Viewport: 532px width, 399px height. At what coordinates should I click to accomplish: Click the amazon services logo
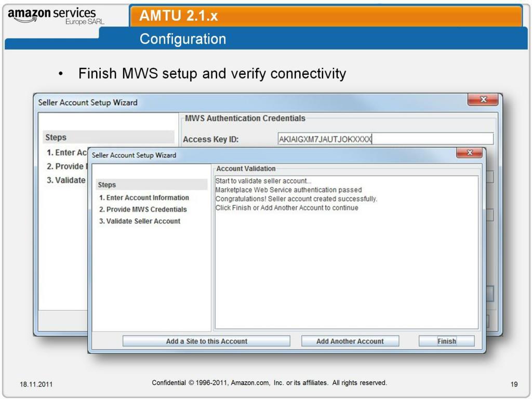(x=56, y=16)
